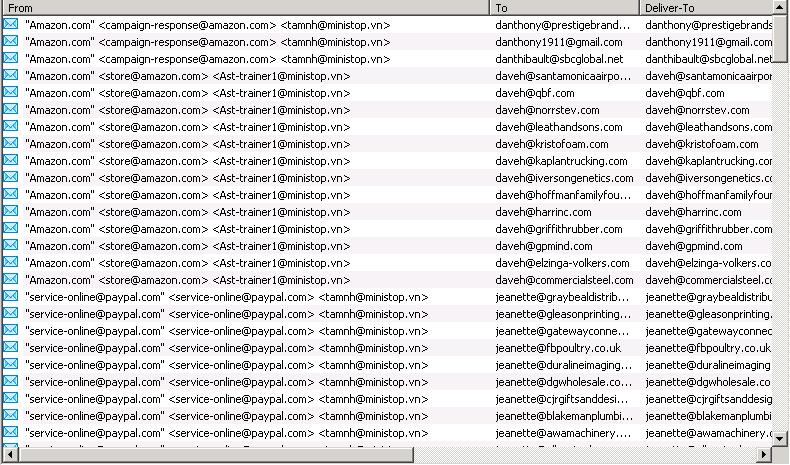Click To address daveh@harrinc.com
Image resolution: width=790 pixels, height=465 pixels.
point(543,212)
